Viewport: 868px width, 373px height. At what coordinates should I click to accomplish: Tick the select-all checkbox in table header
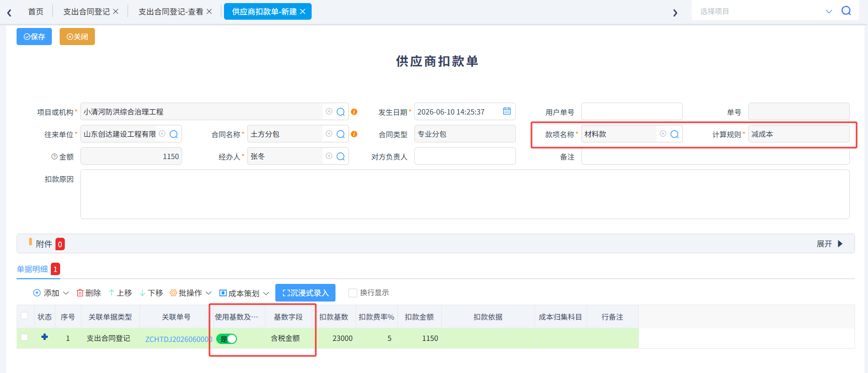[24, 315]
